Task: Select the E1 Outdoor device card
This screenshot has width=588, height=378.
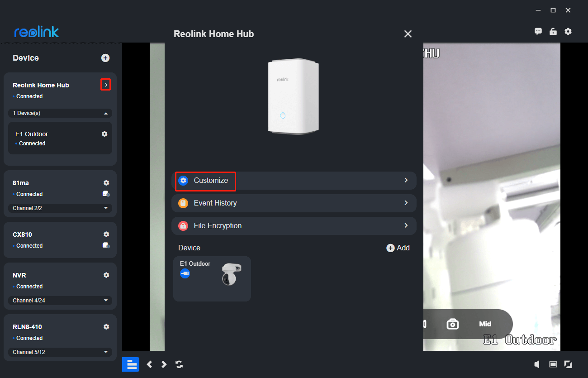Action: (x=212, y=279)
